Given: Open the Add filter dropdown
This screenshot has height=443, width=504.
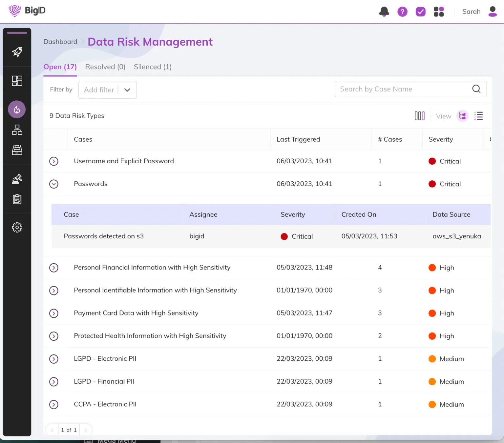Looking at the screenshot, I should pyautogui.click(x=108, y=90).
